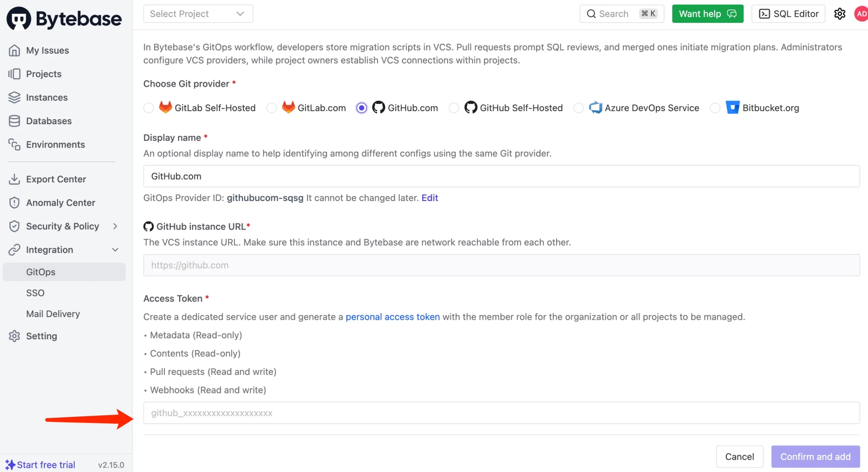Click the Bytebase logo
The height and width of the screenshot is (472, 868).
[x=64, y=19]
